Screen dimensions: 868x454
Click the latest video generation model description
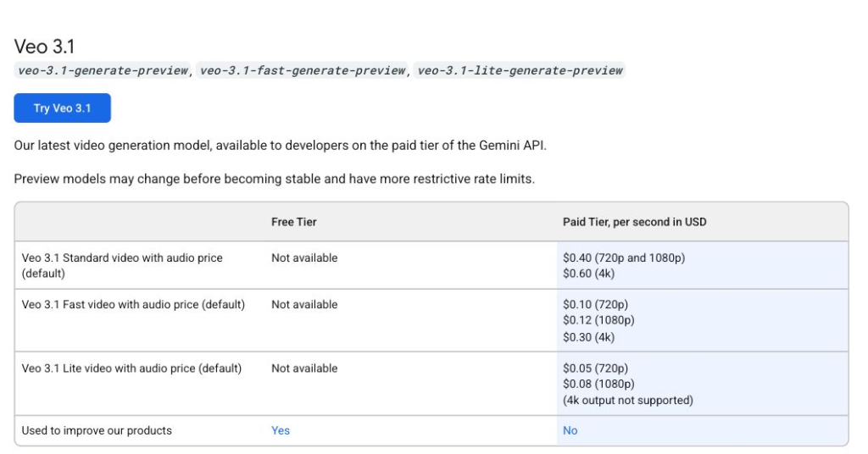(280, 146)
